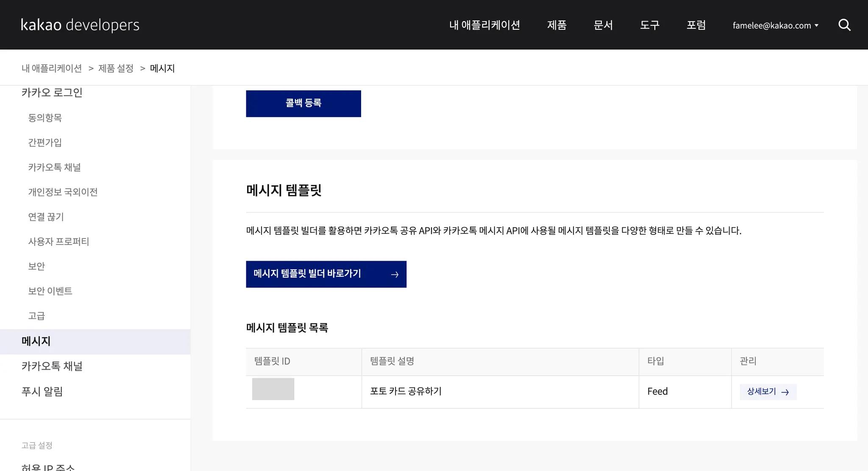Click the 콜백 등록 button
This screenshot has width=868, height=471.
click(x=303, y=103)
